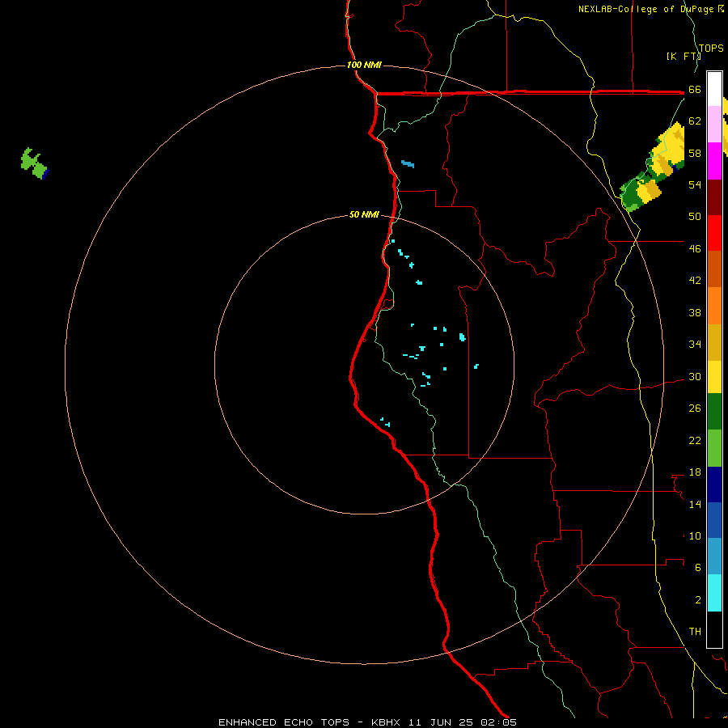This screenshot has height=728, width=728.
Task: Click the cyan legend swatch
Action: 714,593
